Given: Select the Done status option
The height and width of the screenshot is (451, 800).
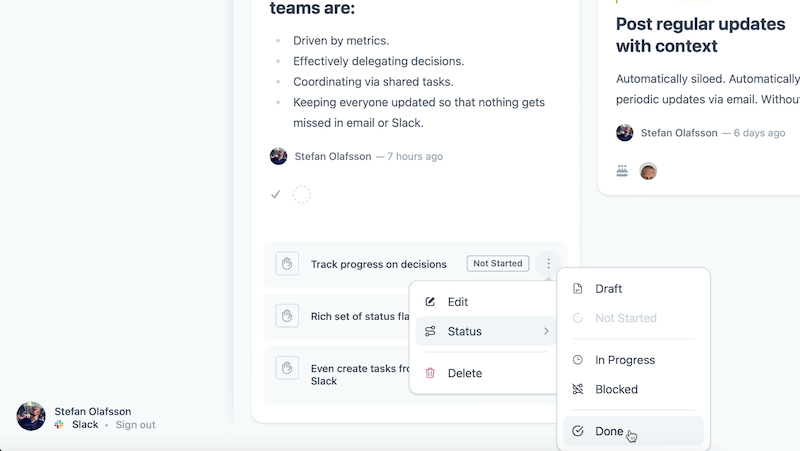Looking at the screenshot, I should click(x=609, y=432).
